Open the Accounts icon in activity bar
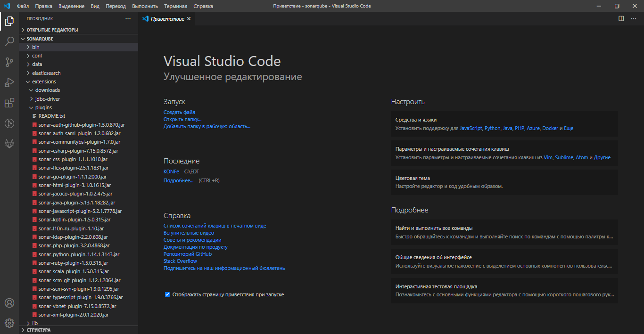 click(x=9, y=303)
